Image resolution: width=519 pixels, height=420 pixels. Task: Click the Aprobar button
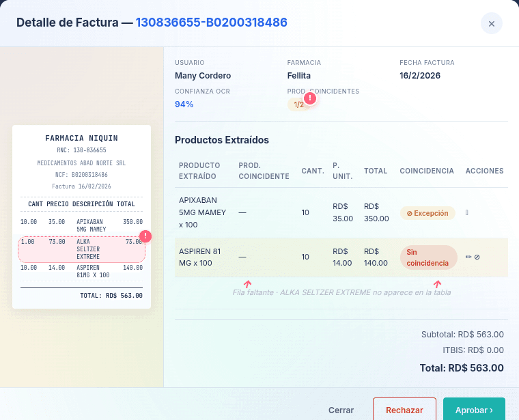pos(474,410)
